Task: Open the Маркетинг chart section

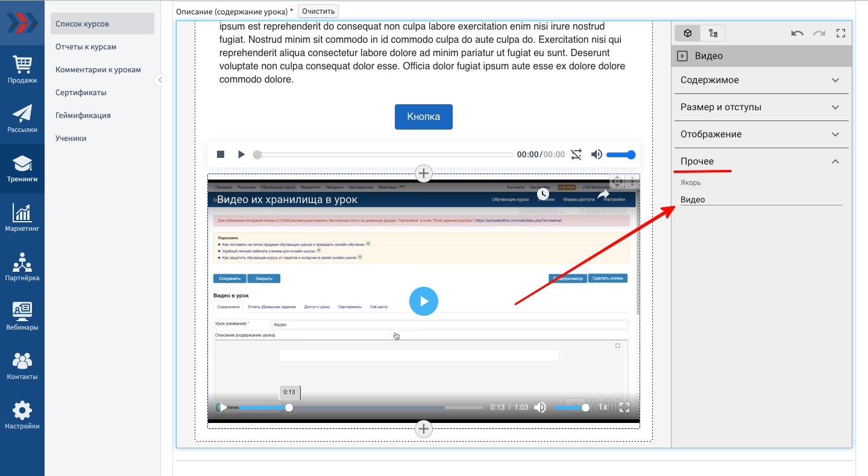Action: [x=22, y=218]
